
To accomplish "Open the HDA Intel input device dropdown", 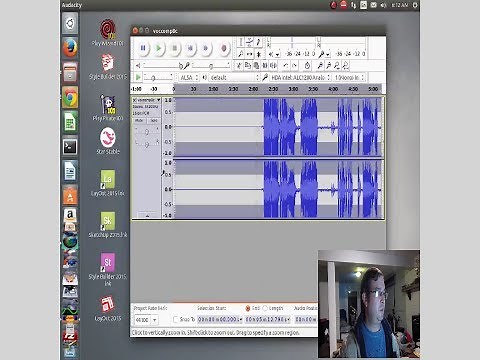I will pos(300,78).
